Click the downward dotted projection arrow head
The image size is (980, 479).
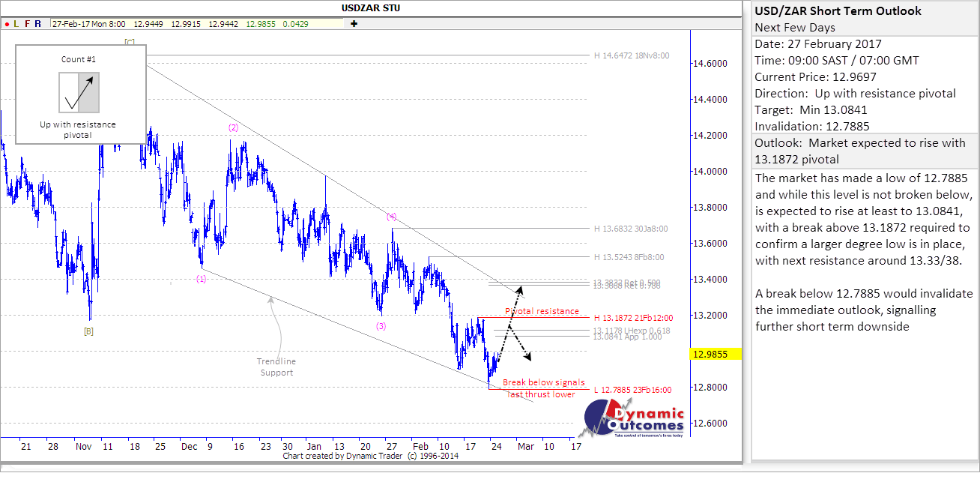pyautogui.click(x=529, y=355)
